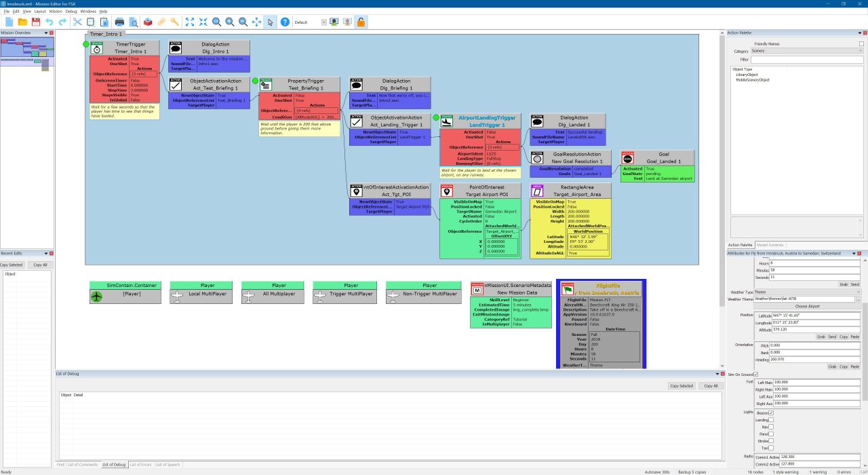
Task: Click Copy All in List of Debug
Action: (x=710, y=385)
